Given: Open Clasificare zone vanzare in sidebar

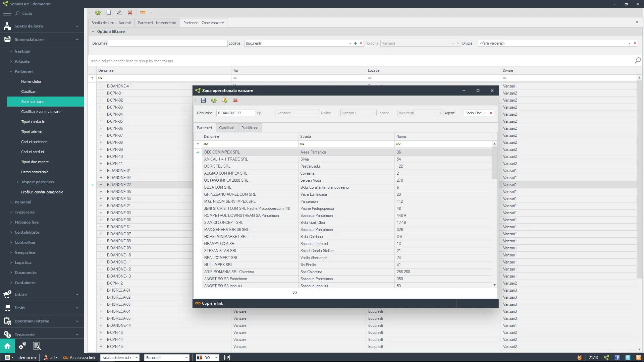Looking at the screenshot, I should (41, 112).
